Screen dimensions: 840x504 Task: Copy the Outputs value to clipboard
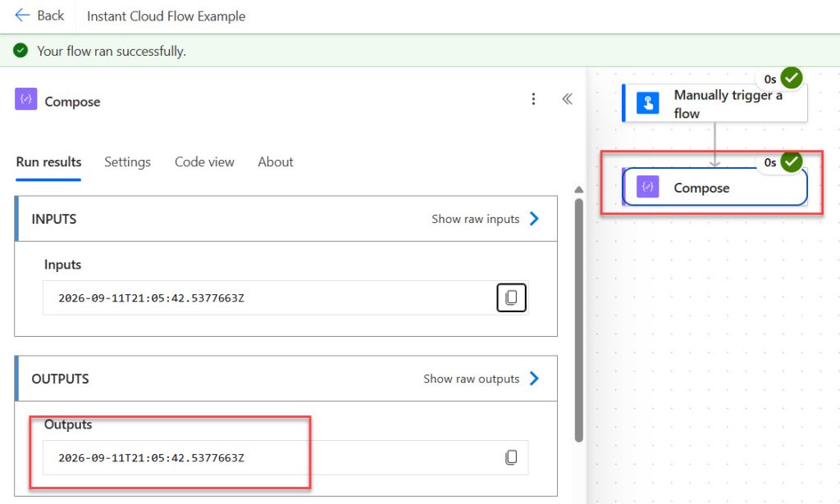click(x=511, y=457)
